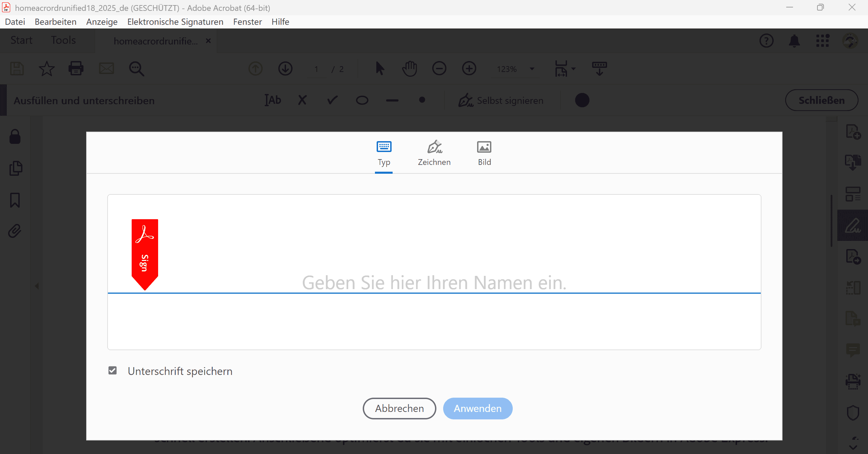This screenshot has width=868, height=454.
Task: Click the page number field
Action: (x=316, y=69)
